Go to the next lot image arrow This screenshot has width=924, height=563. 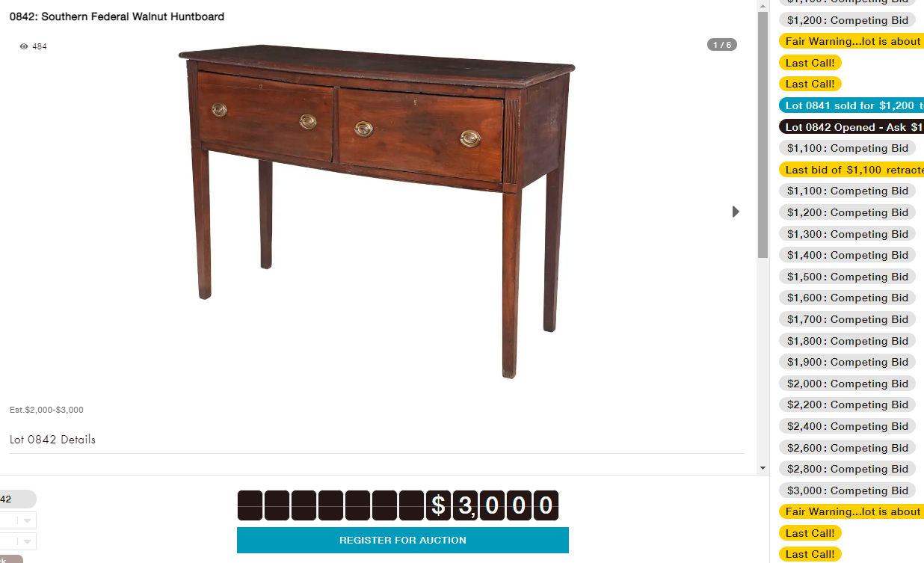click(x=736, y=212)
